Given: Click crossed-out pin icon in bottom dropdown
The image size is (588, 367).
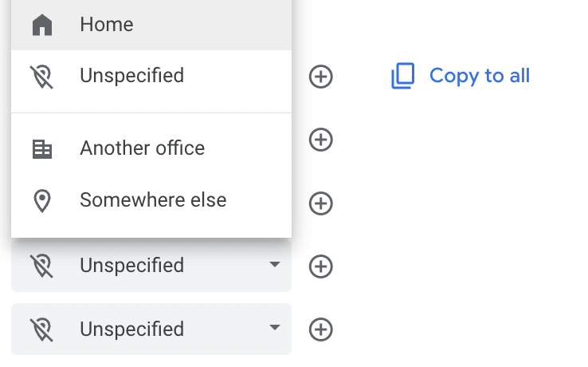Looking at the screenshot, I should 41,330.
